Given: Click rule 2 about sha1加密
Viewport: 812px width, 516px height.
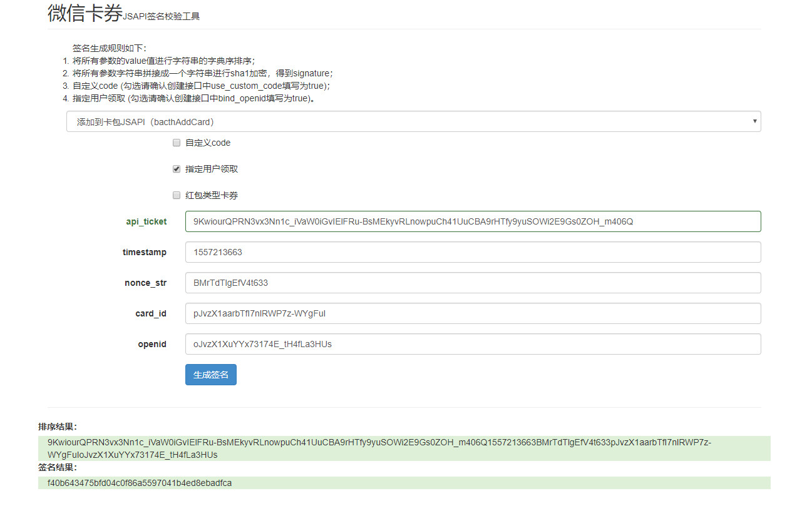Looking at the screenshot, I should (x=203, y=73).
